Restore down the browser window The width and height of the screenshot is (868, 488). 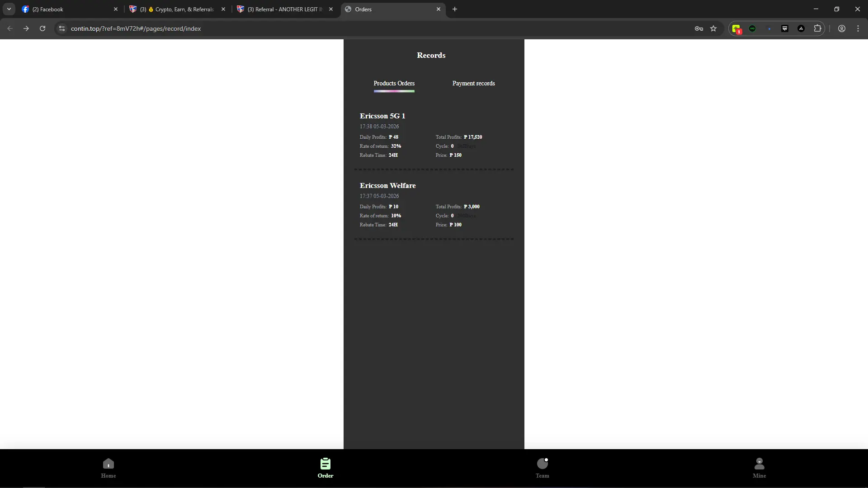(837, 9)
